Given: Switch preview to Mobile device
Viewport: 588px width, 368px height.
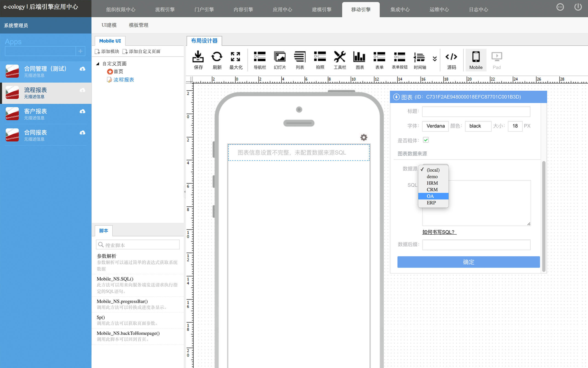Looking at the screenshot, I should click(x=476, y=60).
